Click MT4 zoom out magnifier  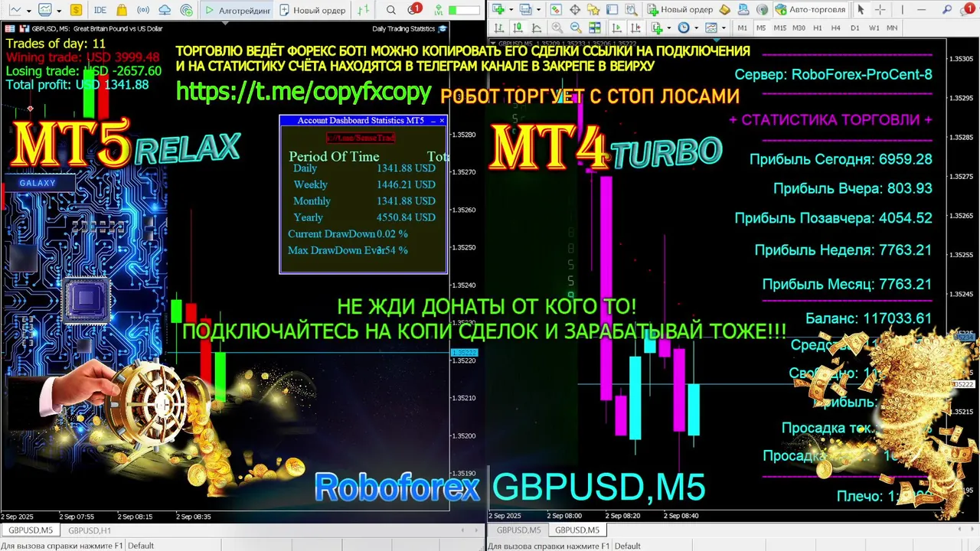click(576, 28)
